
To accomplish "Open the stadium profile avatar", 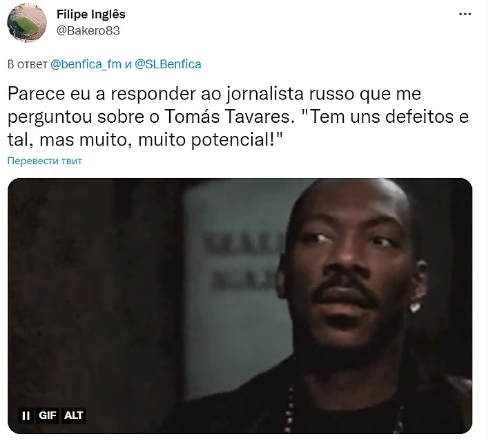I will [x=27, y=23].
